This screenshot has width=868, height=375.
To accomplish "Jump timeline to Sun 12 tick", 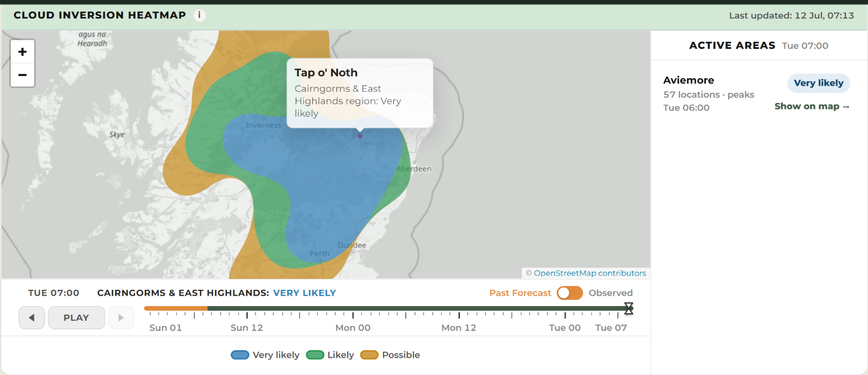I will (x=247, y=315).
